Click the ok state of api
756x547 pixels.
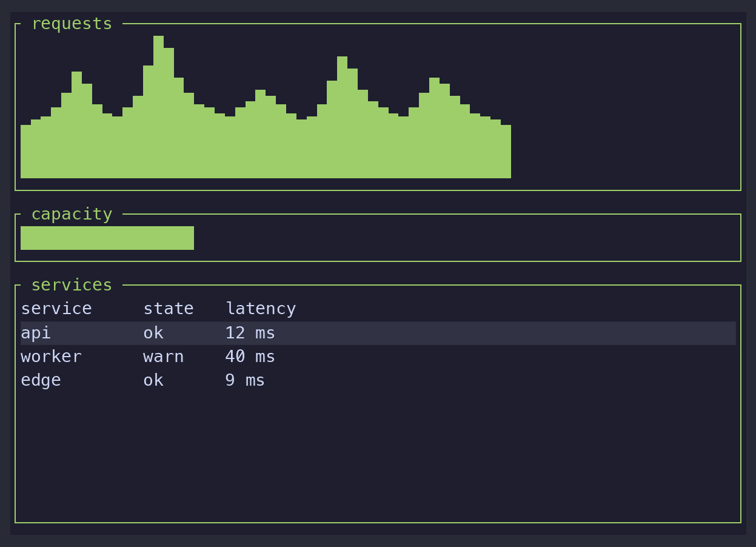[153, 333]
